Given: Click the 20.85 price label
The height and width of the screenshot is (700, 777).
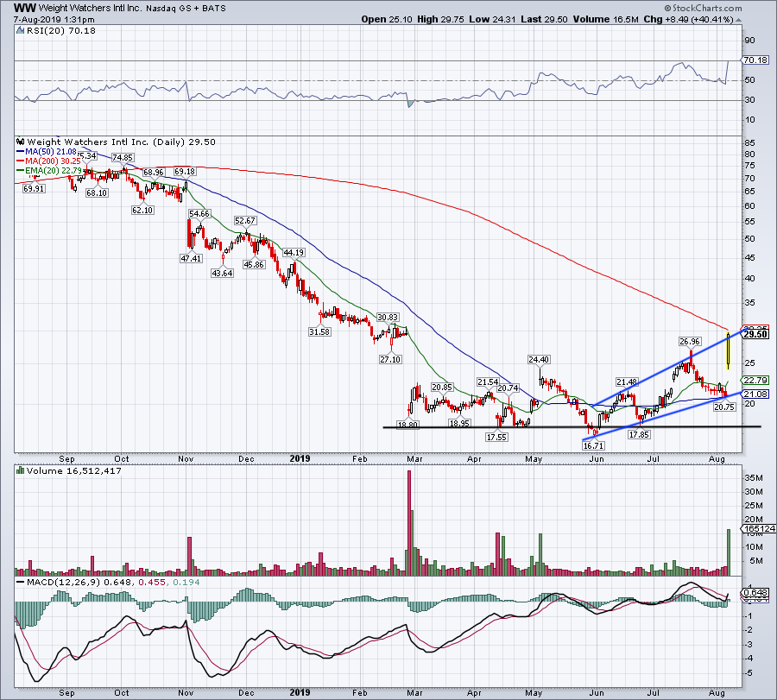Looking at the screenshot, I should pos(442,388).
